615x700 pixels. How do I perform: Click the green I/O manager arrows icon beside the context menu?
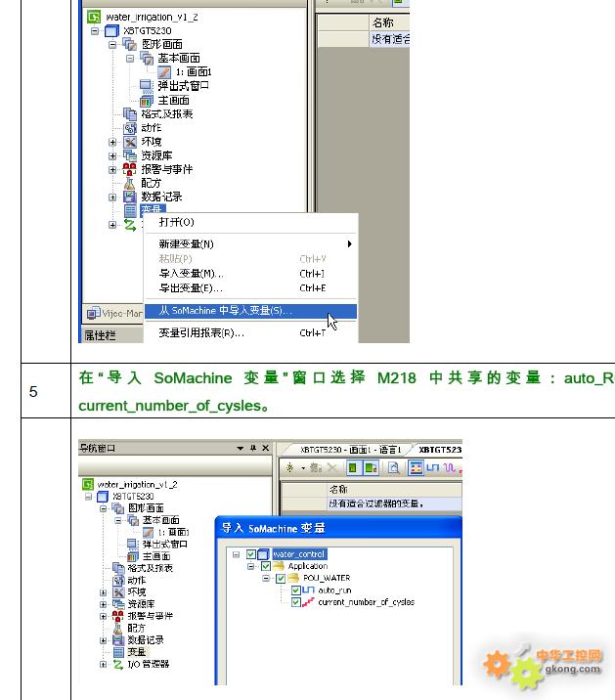click(x=130, y=225)
